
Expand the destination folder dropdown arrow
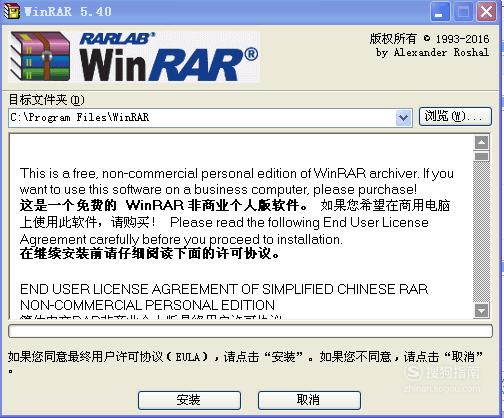(403, 118)
